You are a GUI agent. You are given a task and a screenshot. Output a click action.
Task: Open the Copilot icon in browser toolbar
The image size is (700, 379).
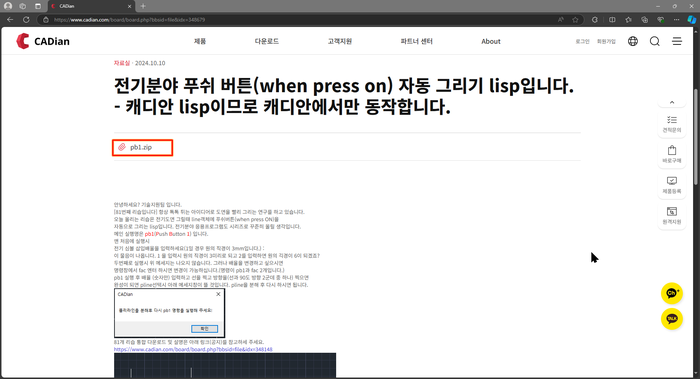tap(692, 20)
